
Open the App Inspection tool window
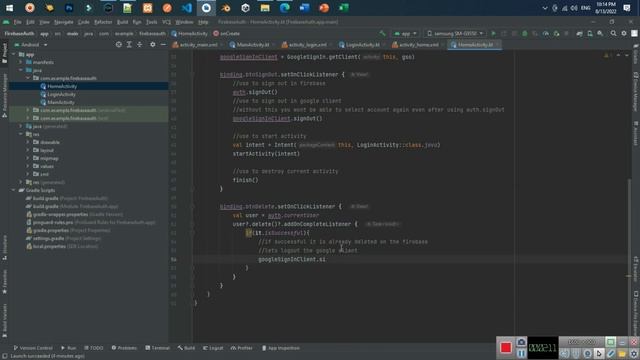281,348
